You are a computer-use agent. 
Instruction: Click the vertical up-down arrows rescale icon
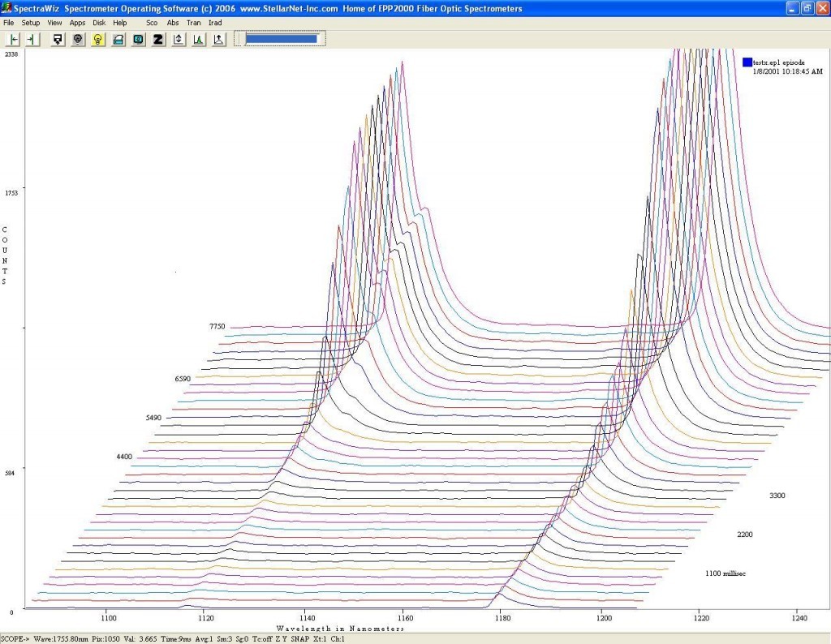(179, 39)
